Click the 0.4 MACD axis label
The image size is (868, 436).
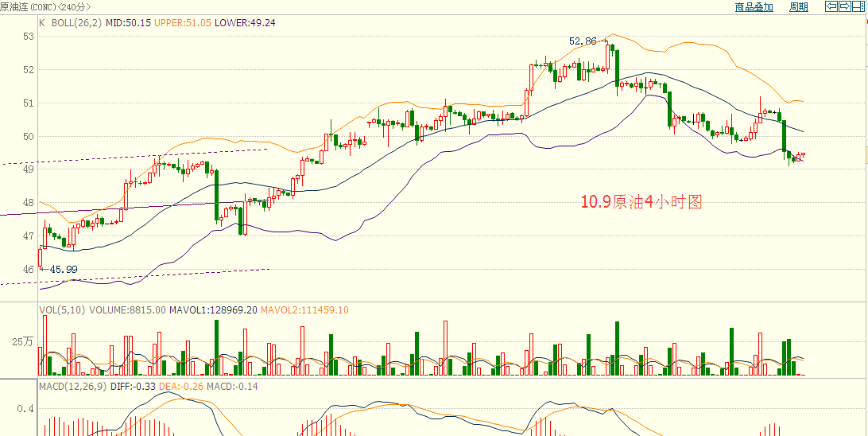[x=25, y=409]
